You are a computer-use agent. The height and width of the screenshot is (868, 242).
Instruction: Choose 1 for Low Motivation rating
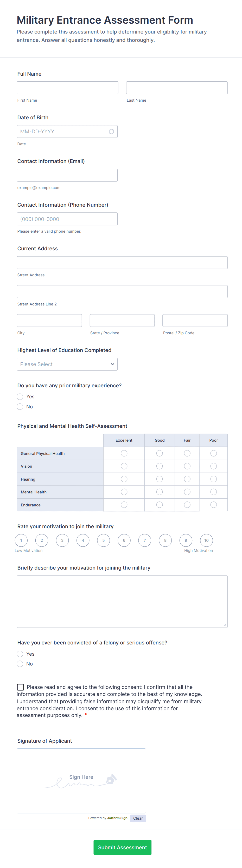point(21,540)
